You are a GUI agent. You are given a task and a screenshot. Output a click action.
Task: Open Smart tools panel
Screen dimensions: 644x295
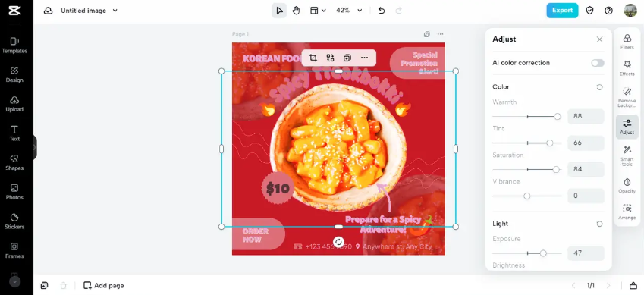pyautogui.click(x=627, y=155)
